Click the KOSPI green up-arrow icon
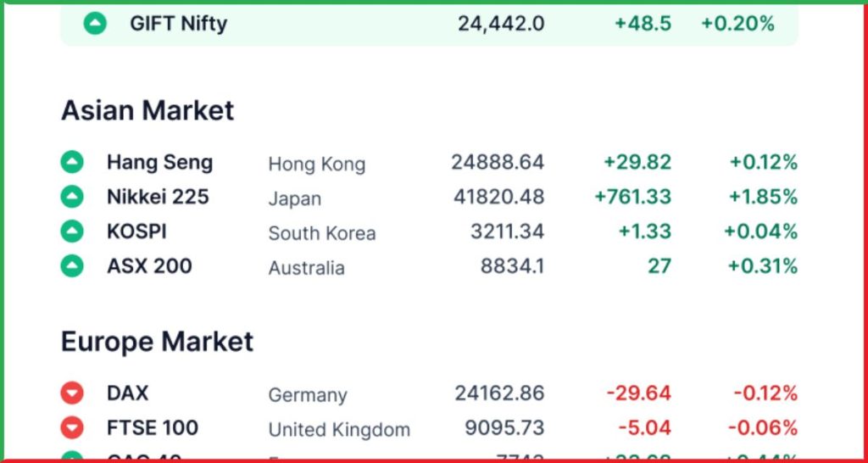The height and width of the screenshot is (463, 868). click(x=72, y=231)
